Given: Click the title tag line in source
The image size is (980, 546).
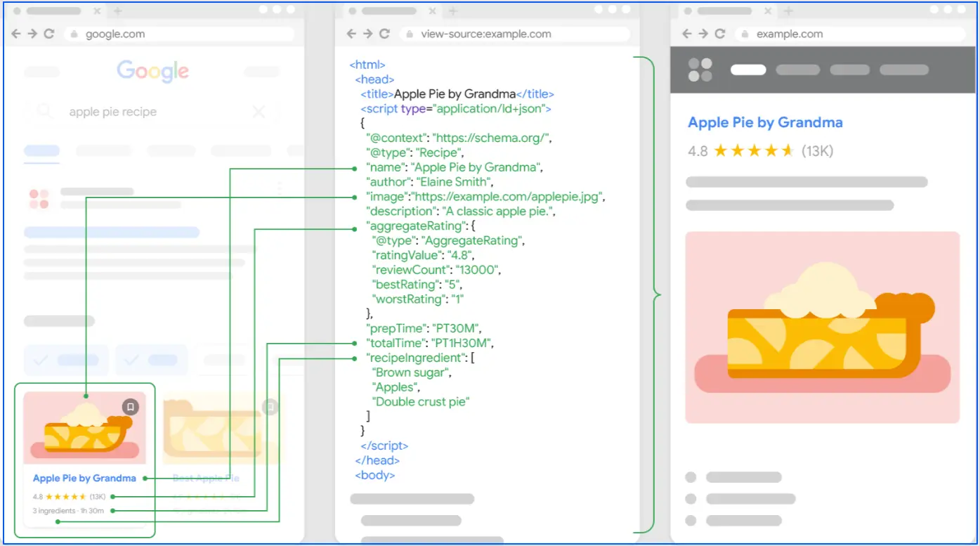Looking at the screenshot, I should coord(457,93).
